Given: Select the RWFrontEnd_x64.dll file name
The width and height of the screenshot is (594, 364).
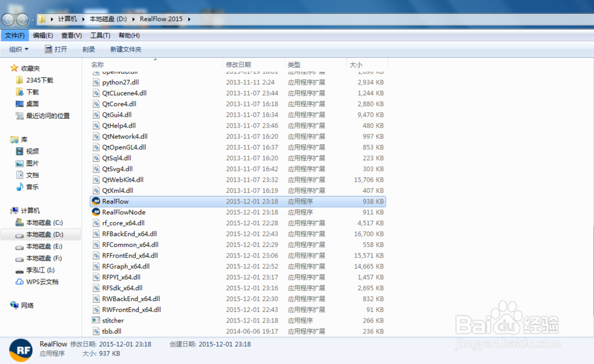Looking at the screenshot, I should click(131, 309).
